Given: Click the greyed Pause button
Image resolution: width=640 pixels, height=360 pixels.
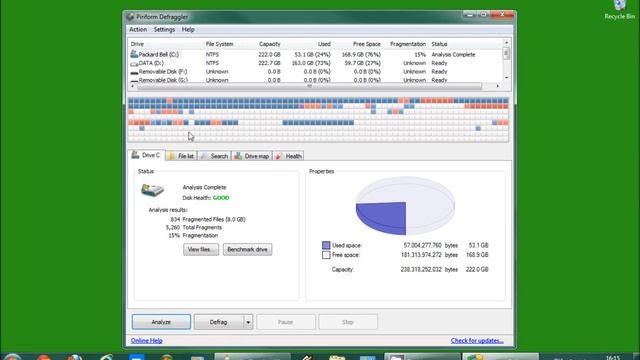Looking at the screenshot, I should tap(286, 322).
